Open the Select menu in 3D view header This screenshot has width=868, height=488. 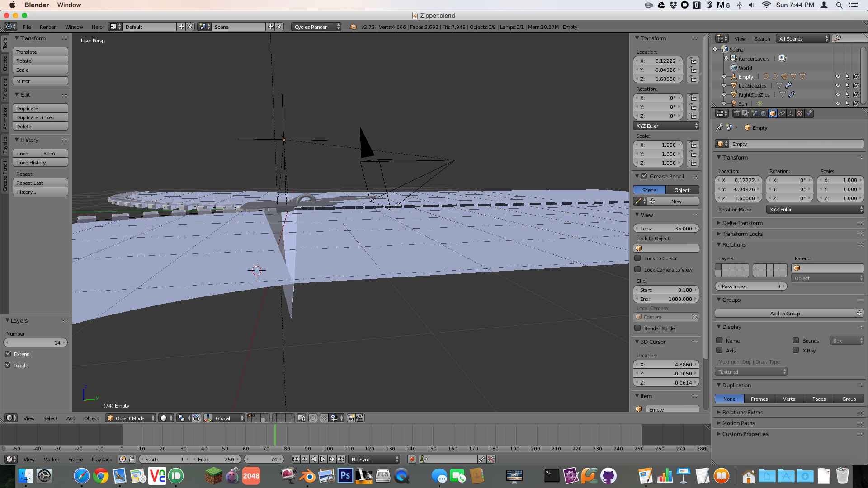coord(50,418)
